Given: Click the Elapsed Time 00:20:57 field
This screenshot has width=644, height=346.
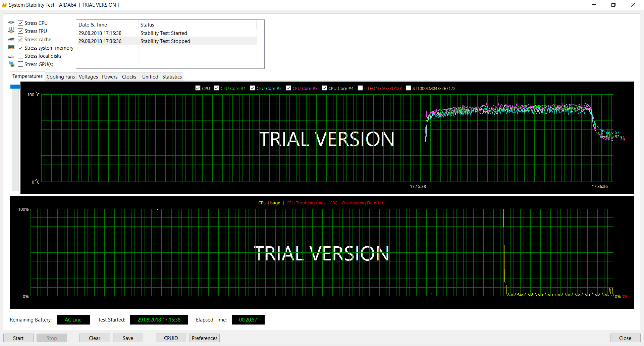Looking at the screenshot, I should [x=248, y=319].
